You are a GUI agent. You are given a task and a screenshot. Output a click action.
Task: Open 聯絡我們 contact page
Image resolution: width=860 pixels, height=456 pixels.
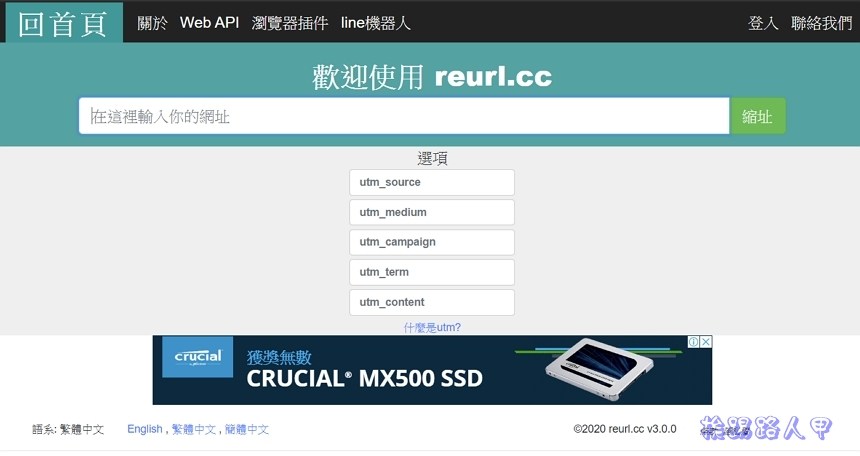coord(821,23)
